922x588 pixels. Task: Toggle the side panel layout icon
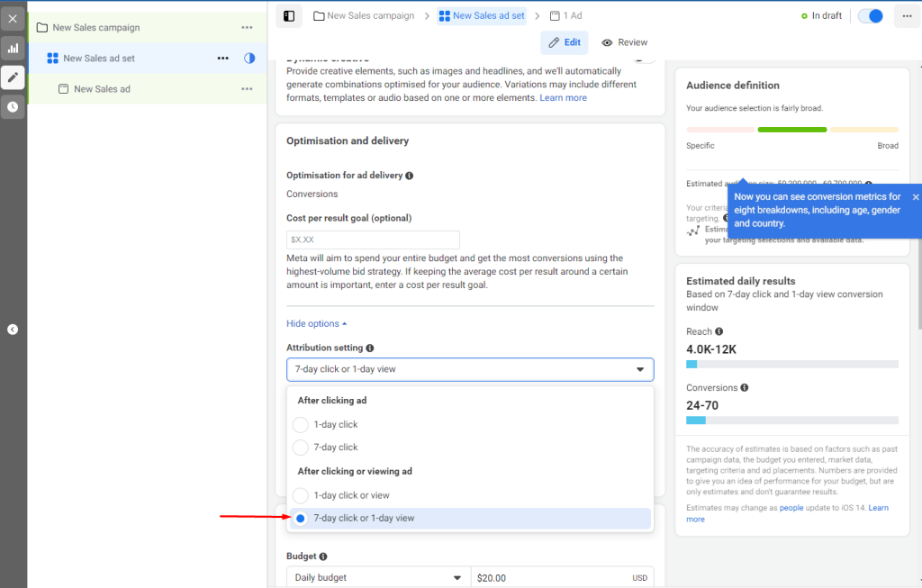289,16
